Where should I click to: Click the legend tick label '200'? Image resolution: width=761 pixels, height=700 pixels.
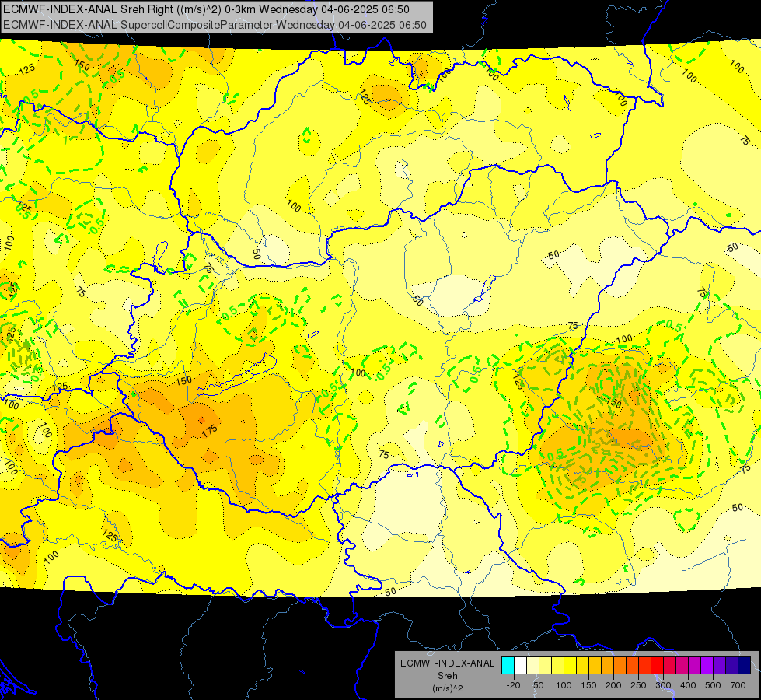613,685
